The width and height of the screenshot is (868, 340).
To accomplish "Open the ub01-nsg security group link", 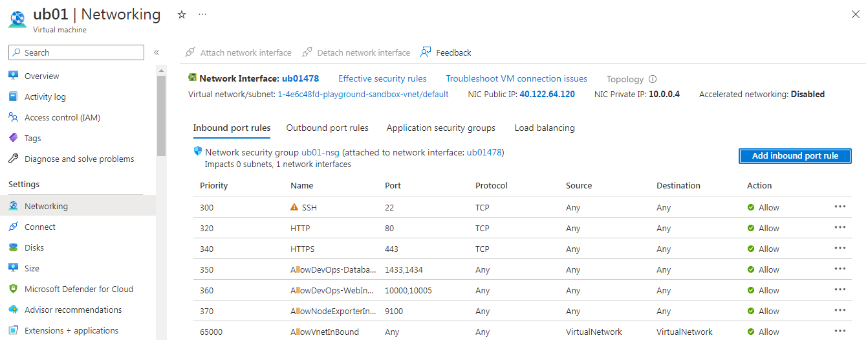I will click(x=320, y=152).
